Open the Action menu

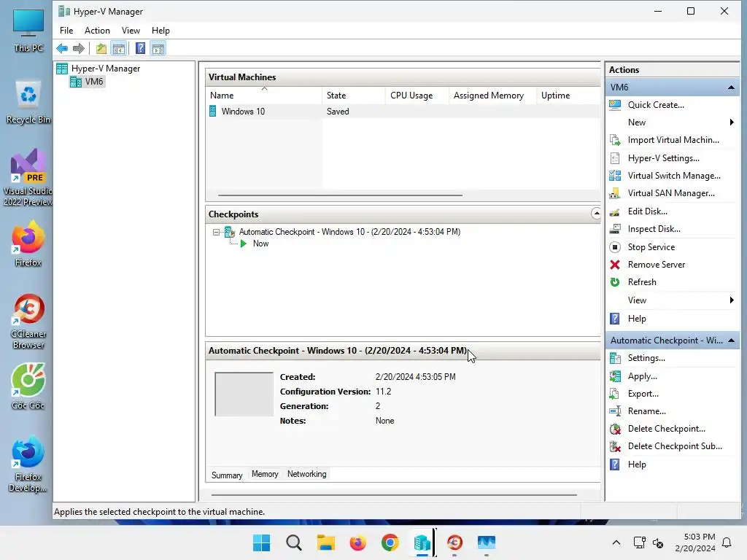(97, 31)
